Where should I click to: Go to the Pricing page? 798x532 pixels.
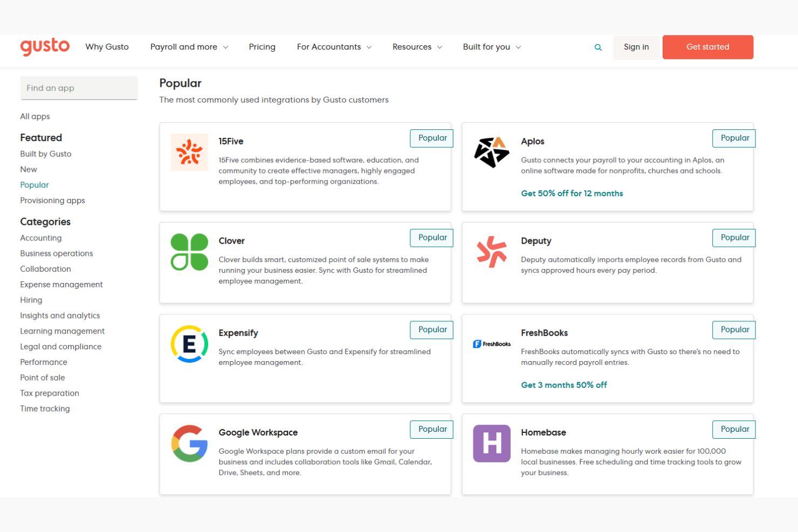point(262,47)
